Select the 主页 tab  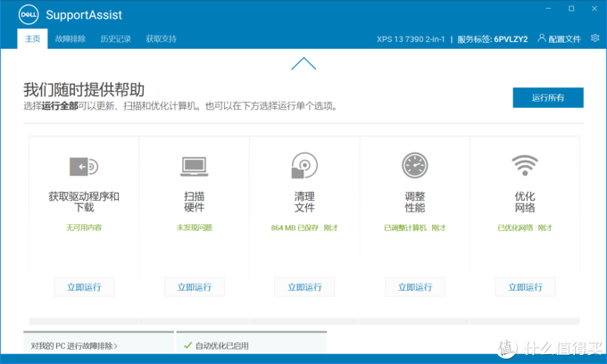pos(32,39)
